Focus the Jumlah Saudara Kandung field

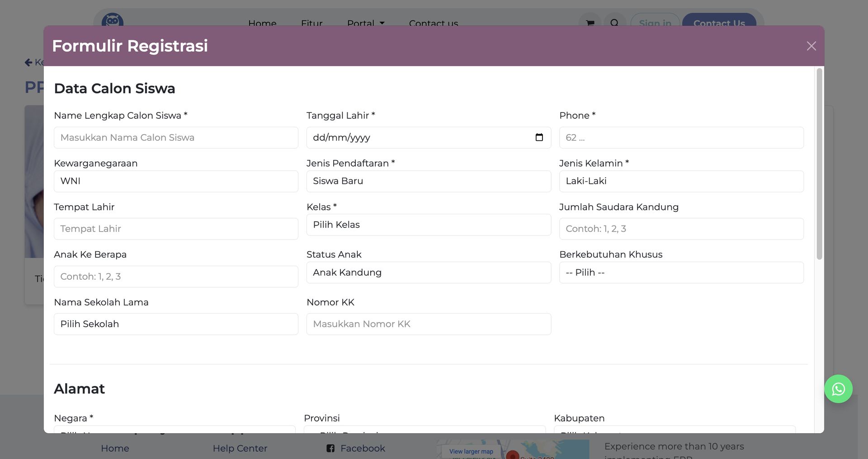pyautogui.click(x=681, y=229)
